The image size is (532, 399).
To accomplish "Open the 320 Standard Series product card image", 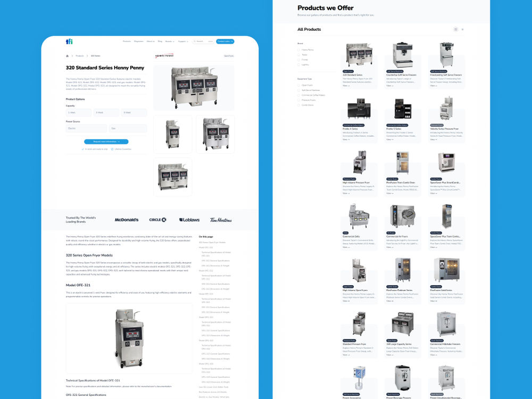I will pos(359,55).
